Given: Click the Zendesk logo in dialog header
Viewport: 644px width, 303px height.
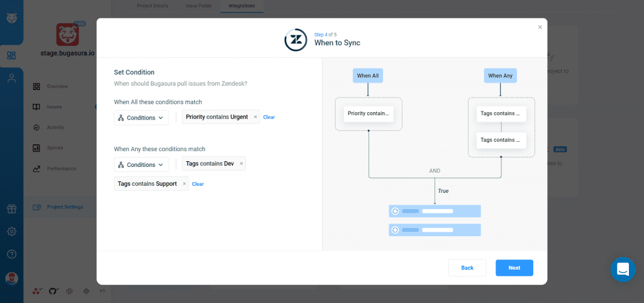Looking at the screenshot, I should [x=296, y=40].
